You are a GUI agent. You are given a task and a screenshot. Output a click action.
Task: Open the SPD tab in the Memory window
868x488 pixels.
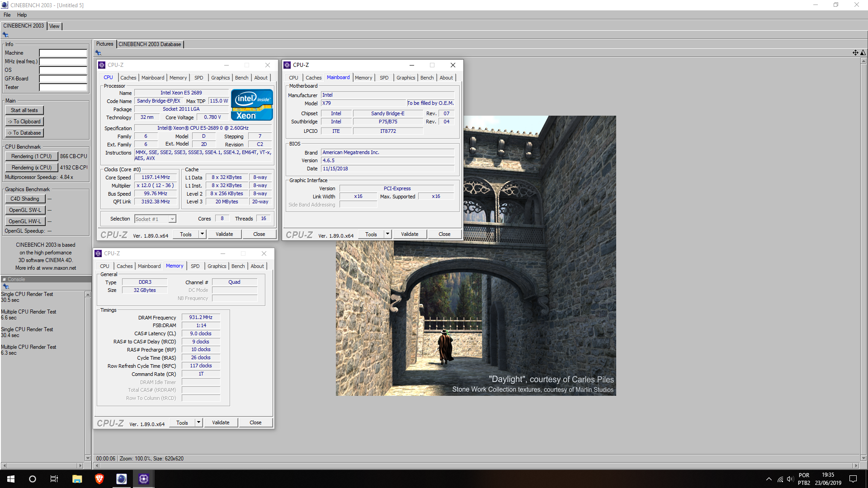click(195, 266)
